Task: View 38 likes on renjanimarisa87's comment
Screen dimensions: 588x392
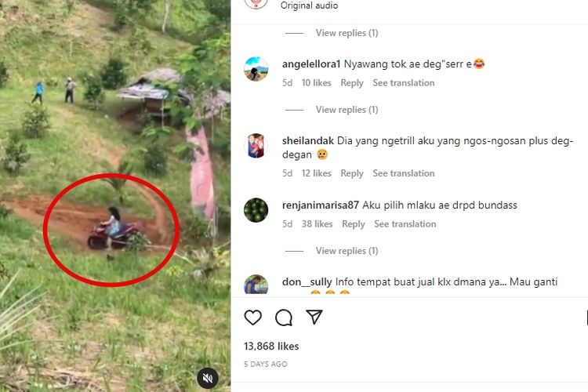Action: coord(317,224)
